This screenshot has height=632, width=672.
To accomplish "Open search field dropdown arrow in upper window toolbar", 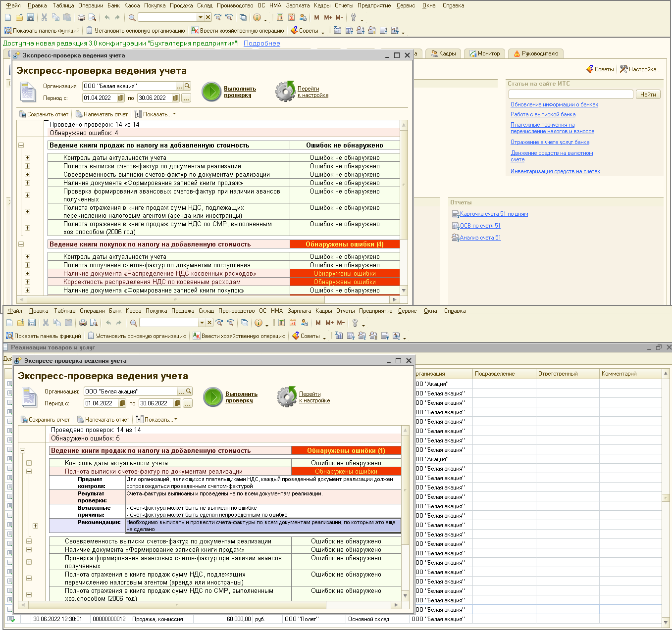I will click(x=201, y=17).
